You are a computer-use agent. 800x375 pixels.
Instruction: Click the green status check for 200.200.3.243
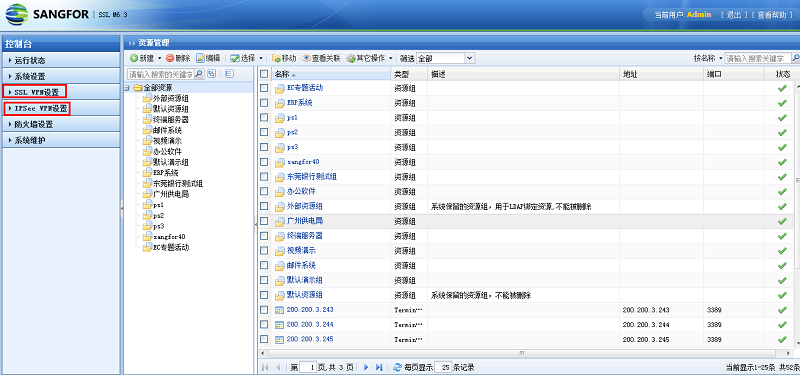[x=782, y=310]
